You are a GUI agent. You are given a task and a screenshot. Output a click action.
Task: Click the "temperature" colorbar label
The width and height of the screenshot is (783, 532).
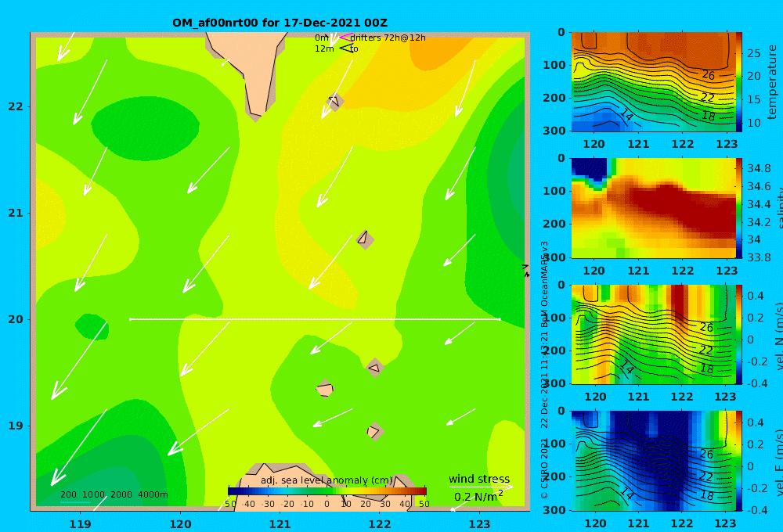[772, 82]
